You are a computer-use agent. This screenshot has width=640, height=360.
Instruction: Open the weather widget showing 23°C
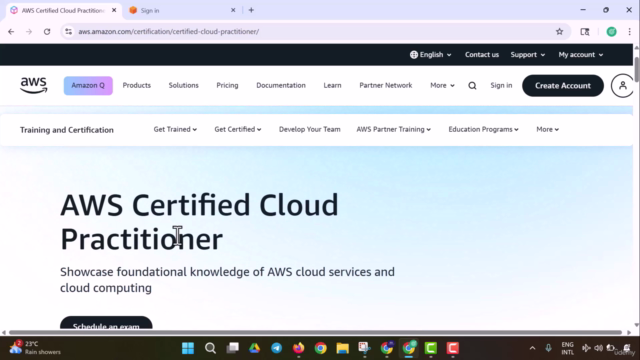pos(35,348)
